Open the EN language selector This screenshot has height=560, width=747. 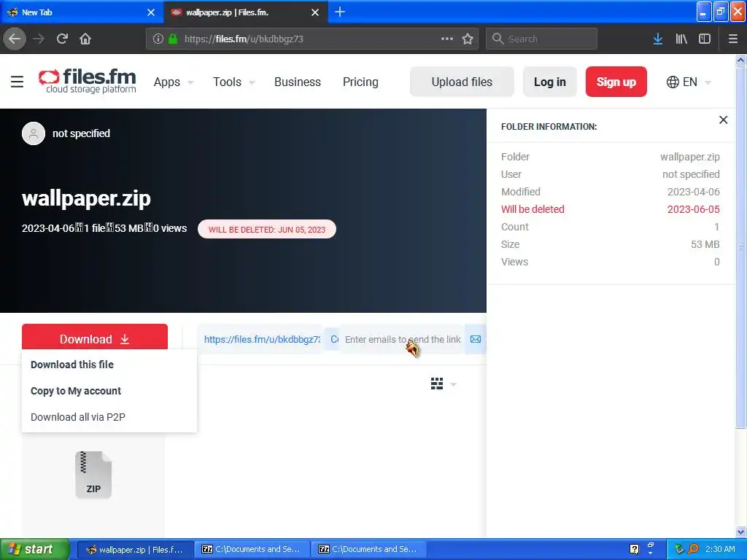[x=689, y=82]
